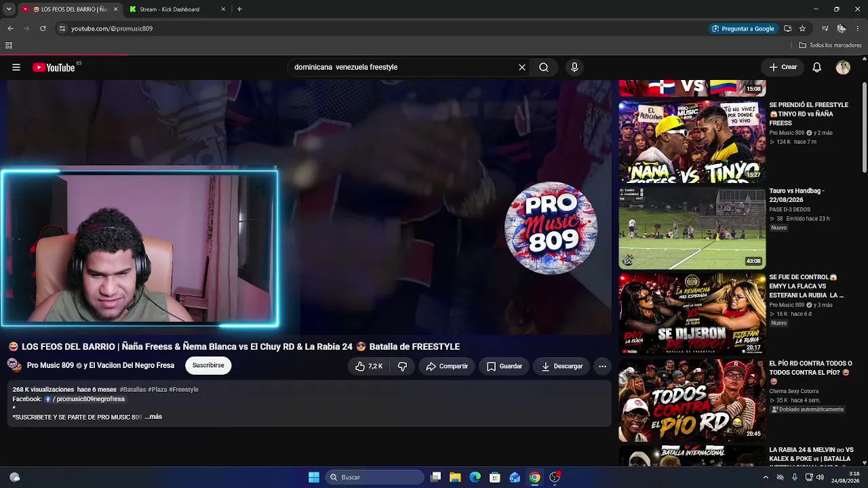Open the media controls toolbar icon
Viewport: 868px width, 488px height.
[825, 28]
